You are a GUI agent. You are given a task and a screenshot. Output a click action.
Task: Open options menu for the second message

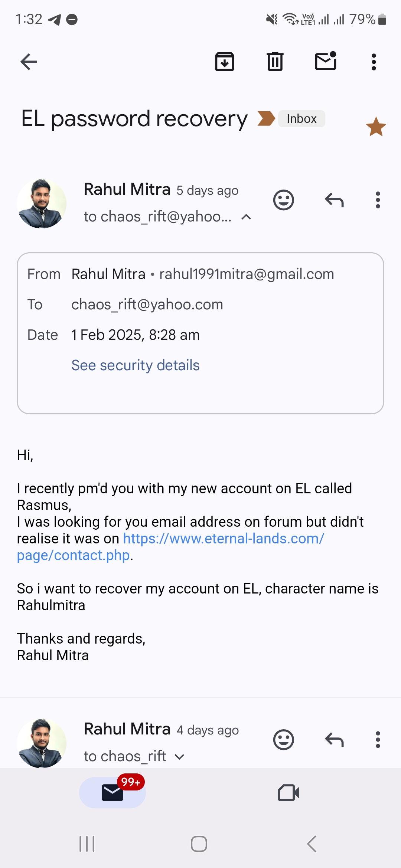(378, 740)
